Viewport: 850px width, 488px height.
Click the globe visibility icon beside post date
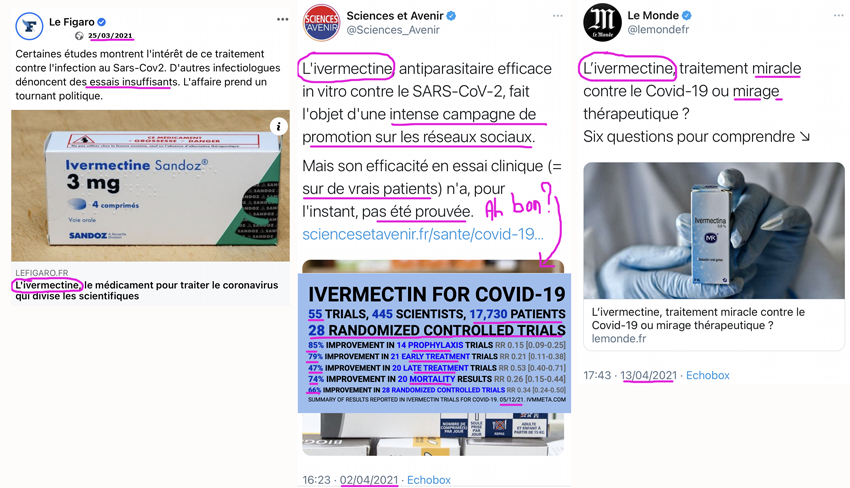click(x=79, y=36)
